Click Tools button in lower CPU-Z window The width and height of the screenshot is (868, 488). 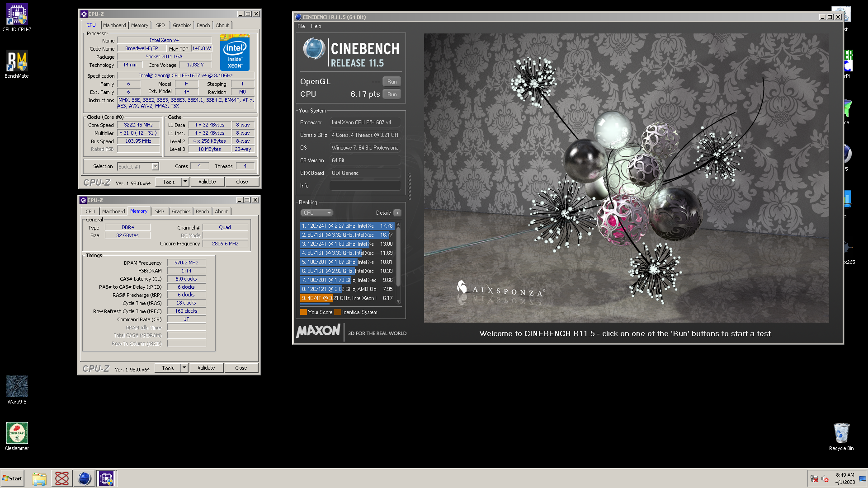pos(168,368)
